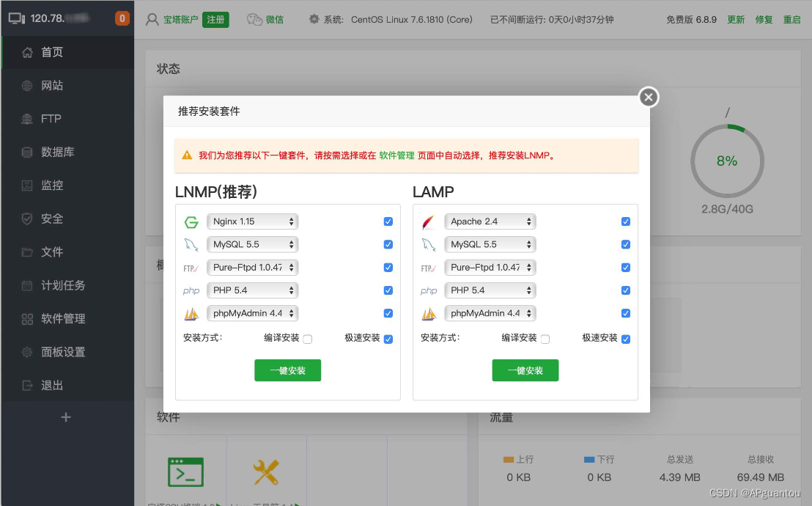Click the WeChat icon in top bar
812x506 pixels.
pos(254,20)
